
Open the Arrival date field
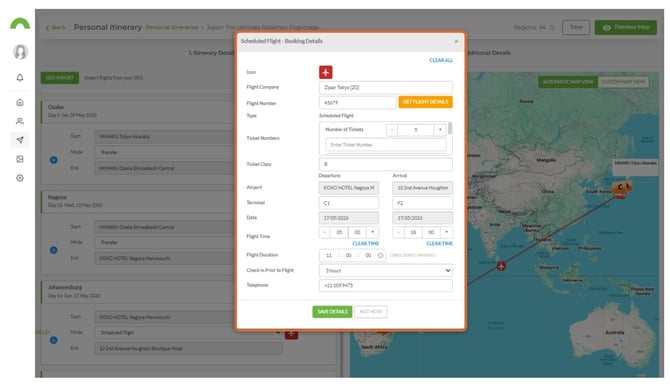click(423, 218)
